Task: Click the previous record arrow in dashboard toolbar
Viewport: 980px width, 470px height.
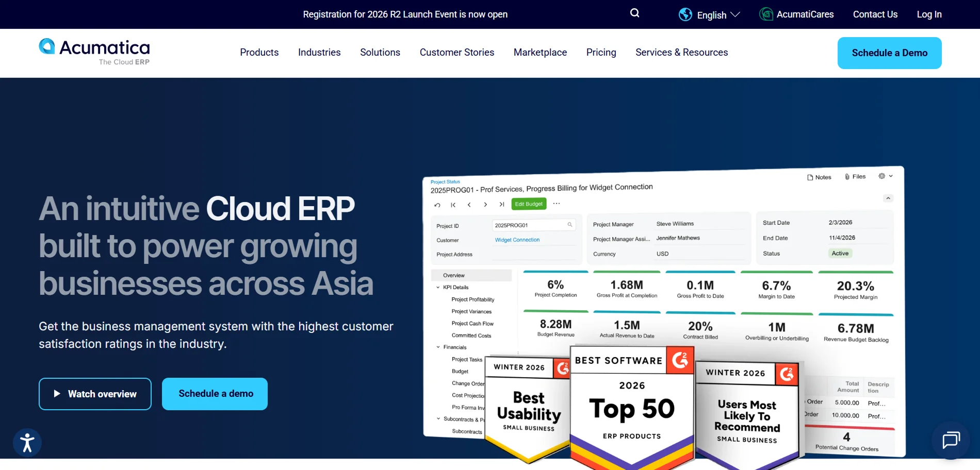Action: coord(469,205)
